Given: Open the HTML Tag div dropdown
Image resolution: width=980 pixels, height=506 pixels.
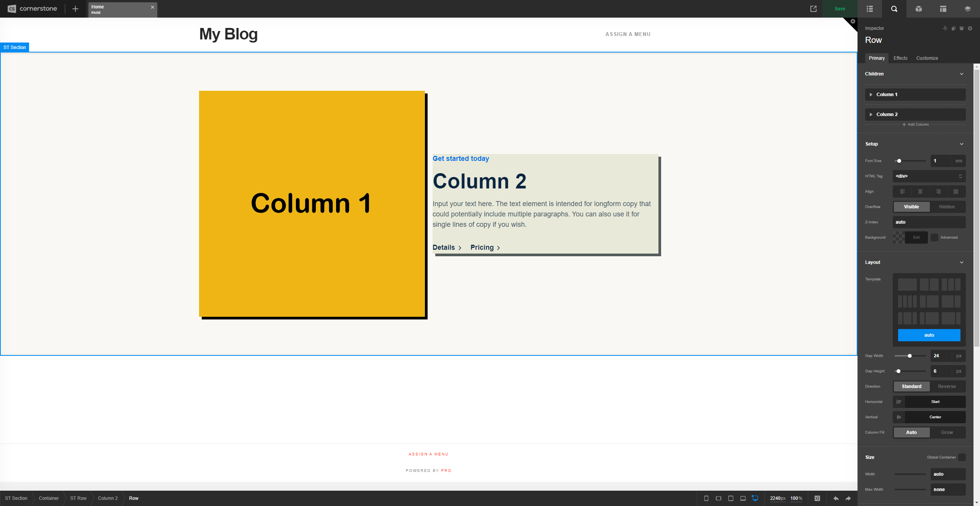Looking at the screenshot, I should 929,176.
